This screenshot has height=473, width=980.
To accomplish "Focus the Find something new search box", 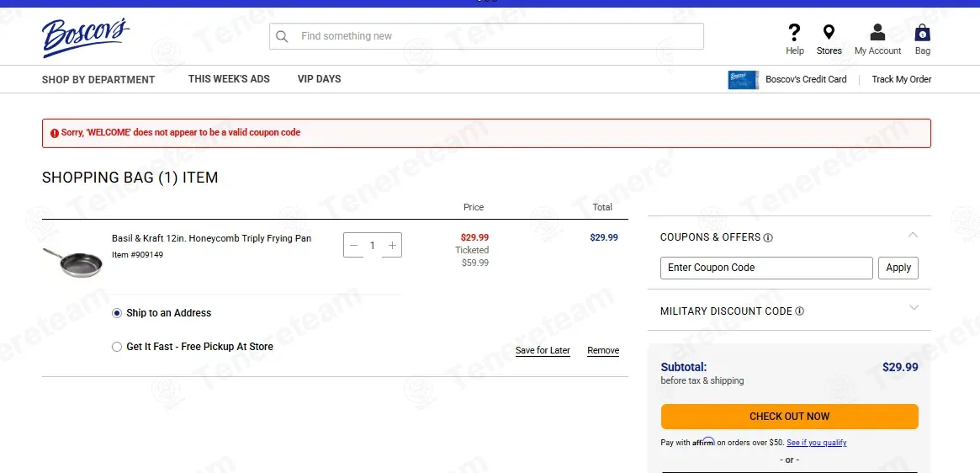I will point(486,36).
